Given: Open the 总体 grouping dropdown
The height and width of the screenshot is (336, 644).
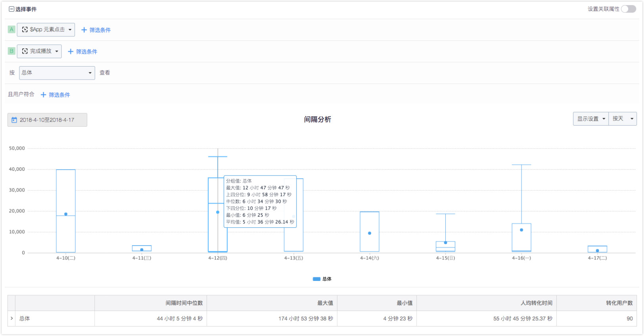Looking at the screenshot, I should point(57,73).
